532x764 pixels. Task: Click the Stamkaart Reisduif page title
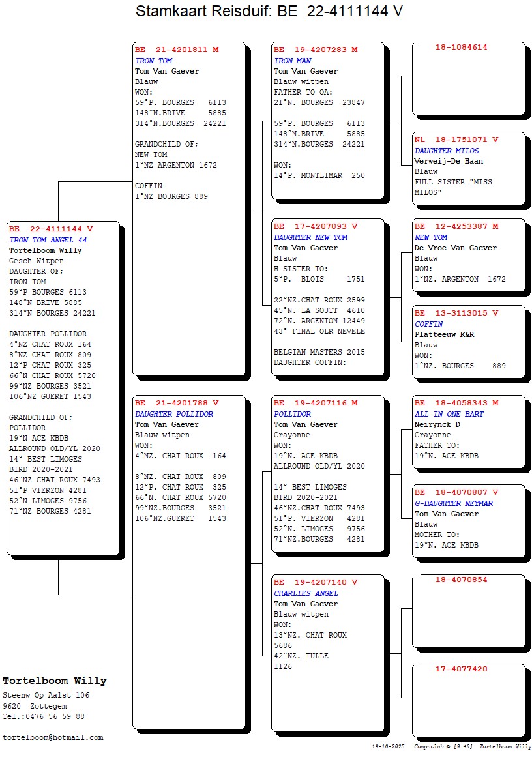269,12
